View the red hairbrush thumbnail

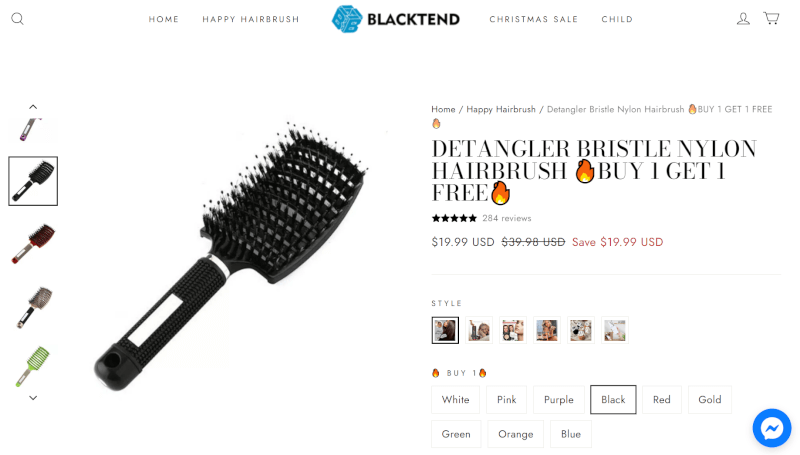33,244
